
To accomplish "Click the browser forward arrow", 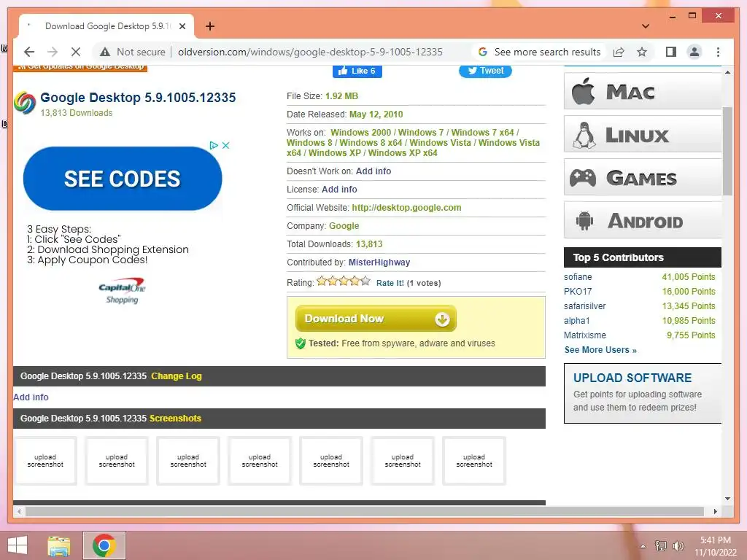I will tap(53, 52).
